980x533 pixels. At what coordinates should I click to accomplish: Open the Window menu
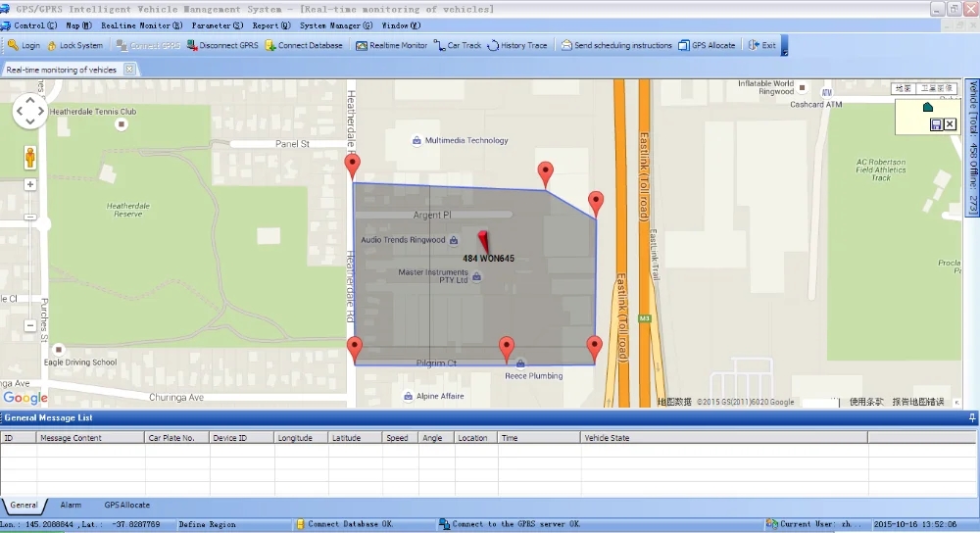(401, 25)
